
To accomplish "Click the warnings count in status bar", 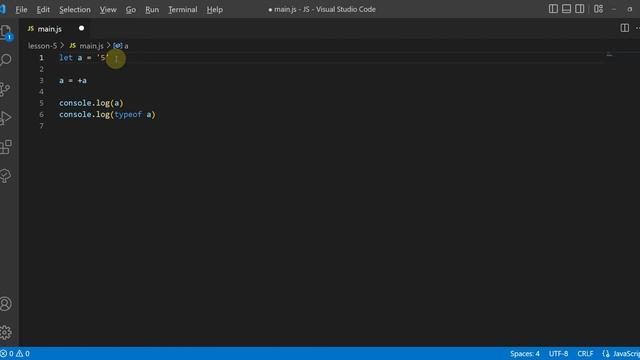I will click(22, 353).
